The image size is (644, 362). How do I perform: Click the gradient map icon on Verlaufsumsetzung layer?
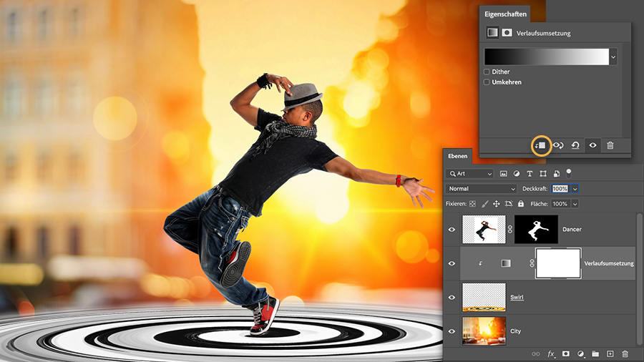click(506, 263)
